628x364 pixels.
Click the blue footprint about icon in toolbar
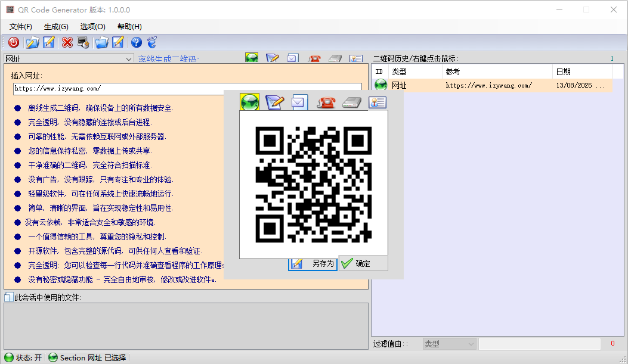[152, 42]
